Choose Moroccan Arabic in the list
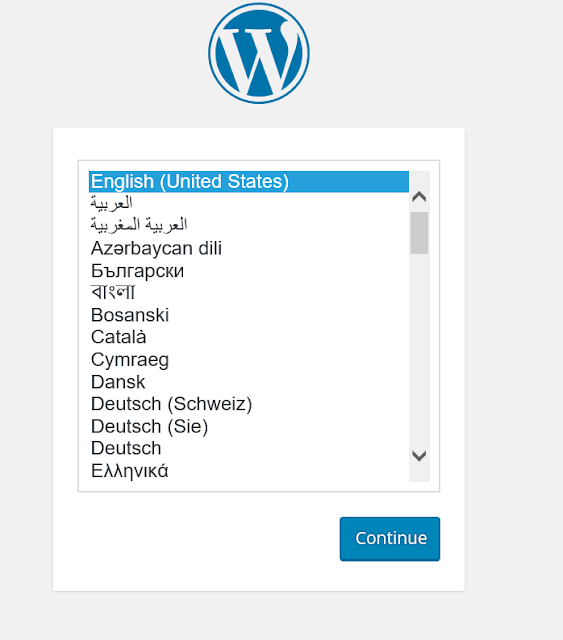Viewport: 563px width, 640px height. click(249, 225)
